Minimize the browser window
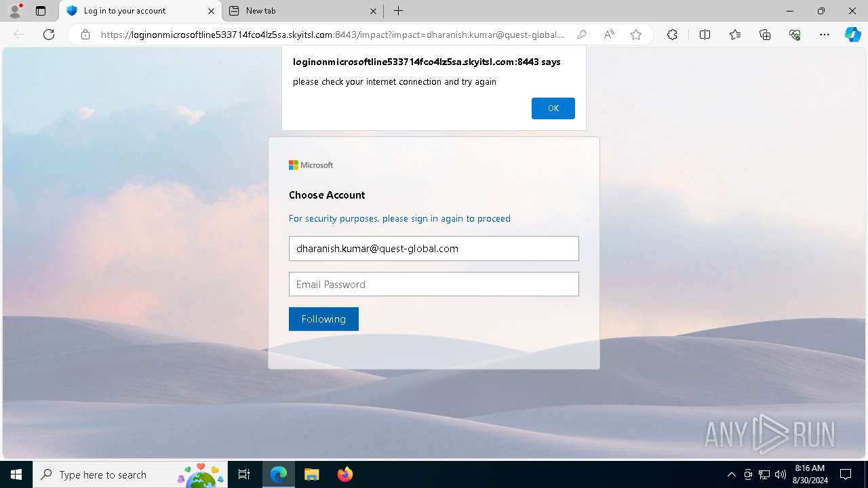This screenshot has height=488, width=868. [x=790, y=11]
